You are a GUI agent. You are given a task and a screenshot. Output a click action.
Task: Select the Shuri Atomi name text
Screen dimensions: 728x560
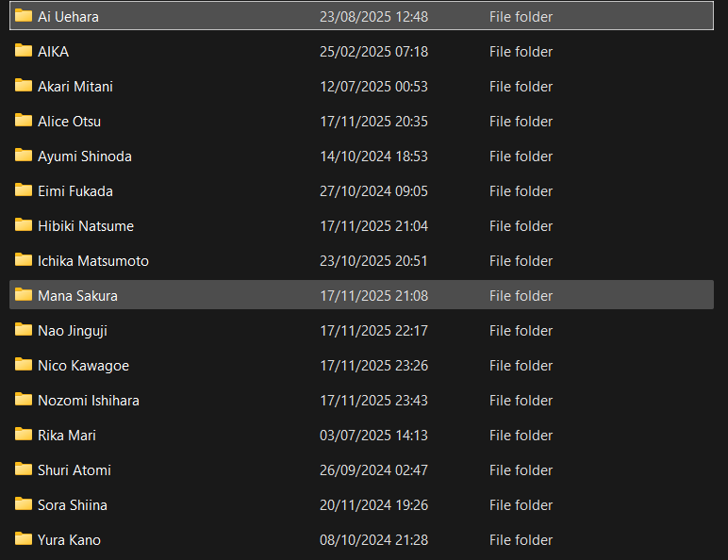click(x=74, y=469)
